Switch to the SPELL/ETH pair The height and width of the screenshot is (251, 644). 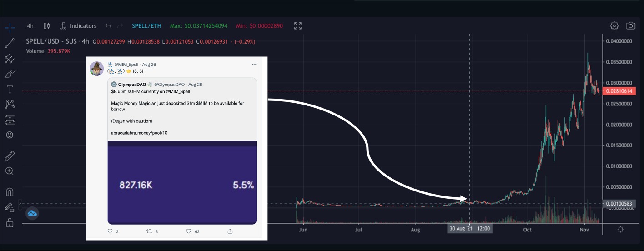(147, 26)
